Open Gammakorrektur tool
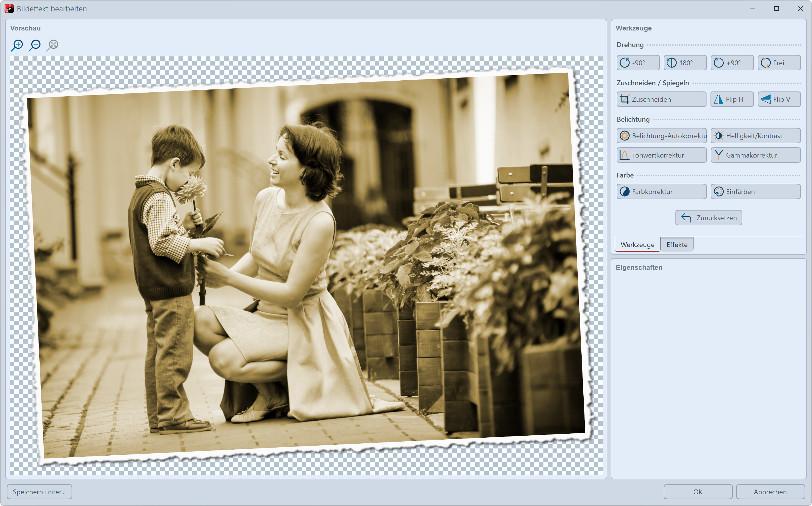812x506 pixels. tap(756, 155)
